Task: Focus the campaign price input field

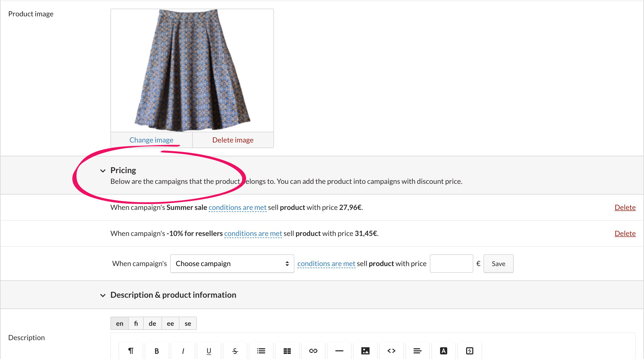Action: (x=451, y=264)
